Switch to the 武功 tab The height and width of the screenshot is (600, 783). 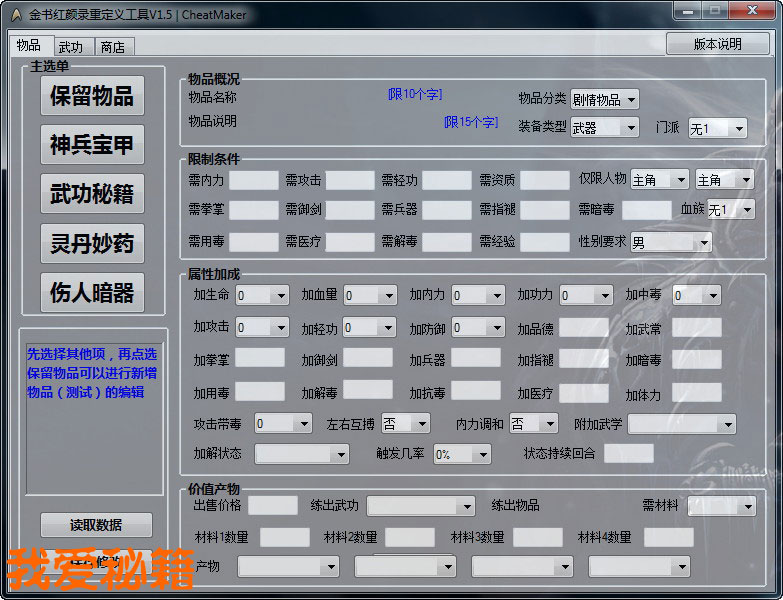pyautogui.click(x=71, y=47)
